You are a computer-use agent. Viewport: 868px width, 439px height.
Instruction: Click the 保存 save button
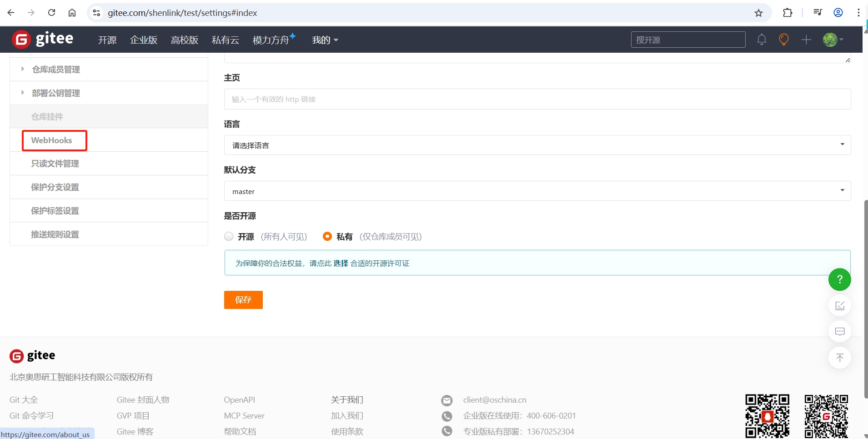click(x=243, y=300)
